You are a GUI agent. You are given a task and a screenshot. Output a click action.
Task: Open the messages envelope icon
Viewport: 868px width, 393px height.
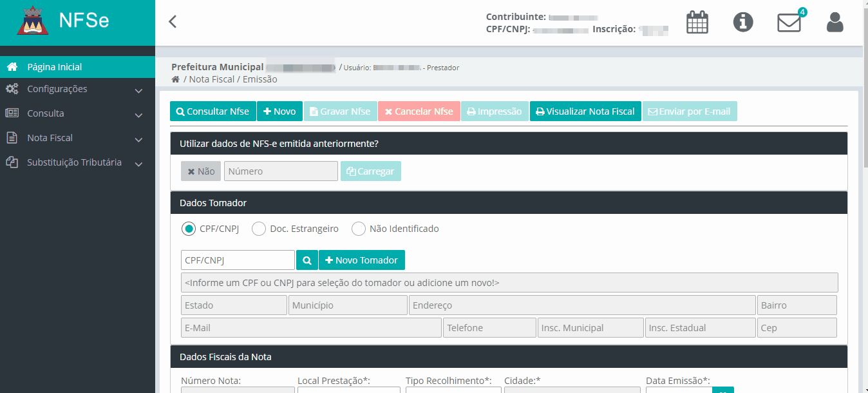coord(789,23)
